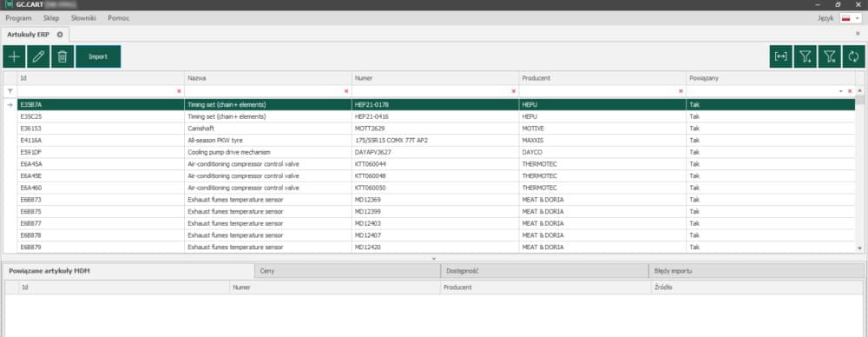Switch to the Dostępność tab
Viewport: 868px width, 337px height.
pyautogui.click(x=545, y=271)
